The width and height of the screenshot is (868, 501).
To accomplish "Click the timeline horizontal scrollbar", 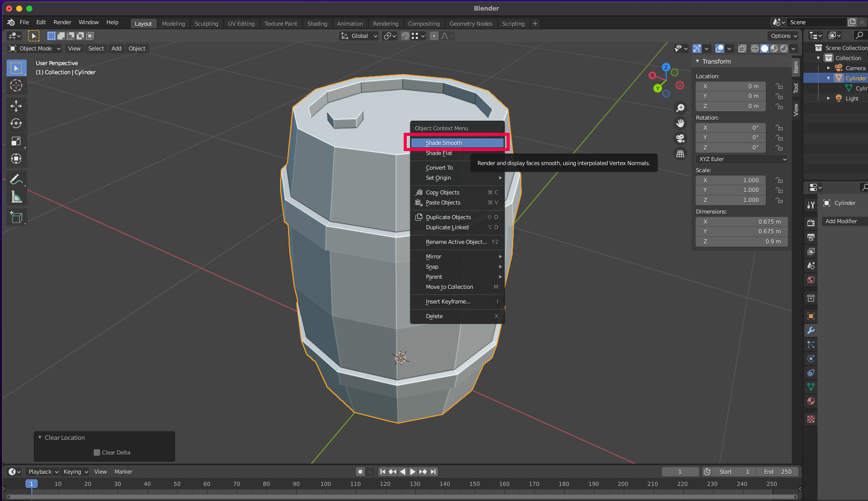I will (x=402, y=497).
